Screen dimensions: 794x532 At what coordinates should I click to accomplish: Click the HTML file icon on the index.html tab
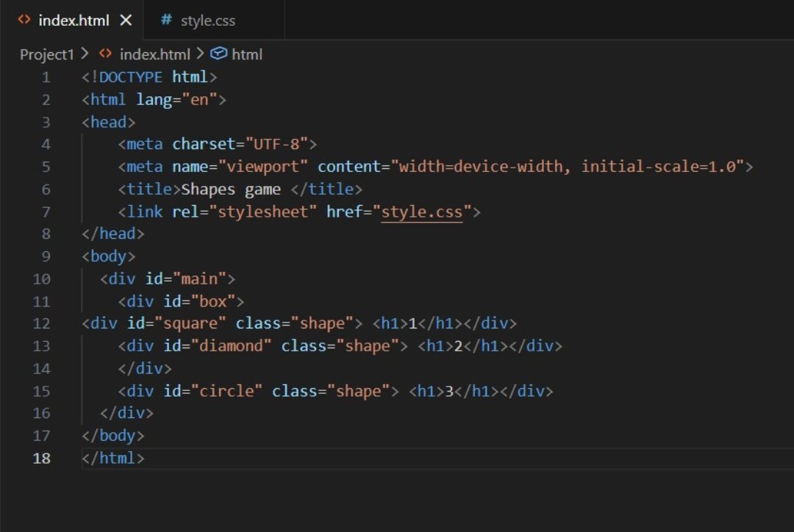pyautogui.click(x=24, y=20)
